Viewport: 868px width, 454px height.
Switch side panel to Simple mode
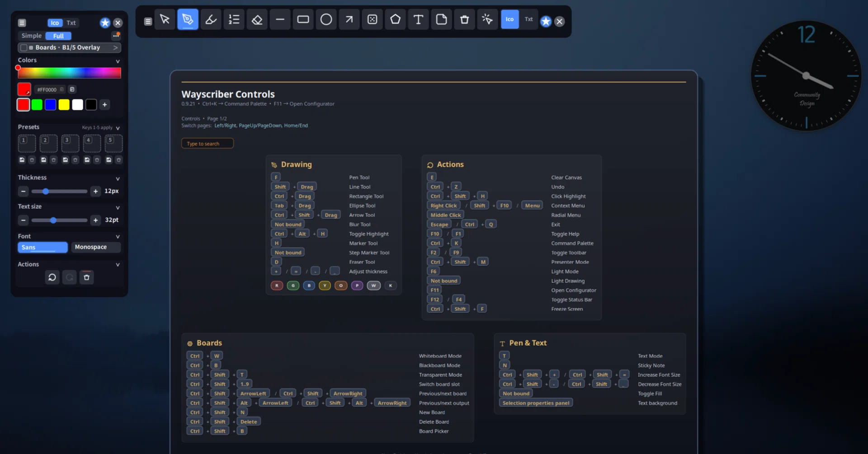(32, 36)
